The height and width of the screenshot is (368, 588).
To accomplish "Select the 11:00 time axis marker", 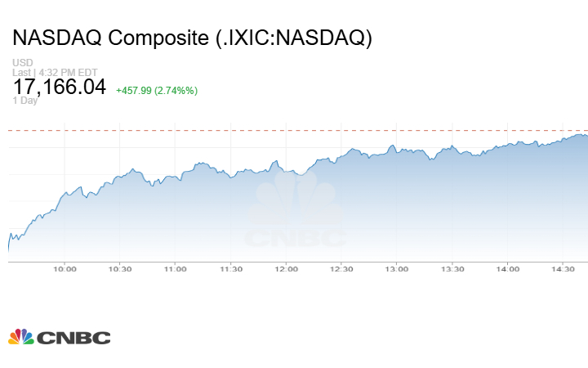I will pos(175,268).
